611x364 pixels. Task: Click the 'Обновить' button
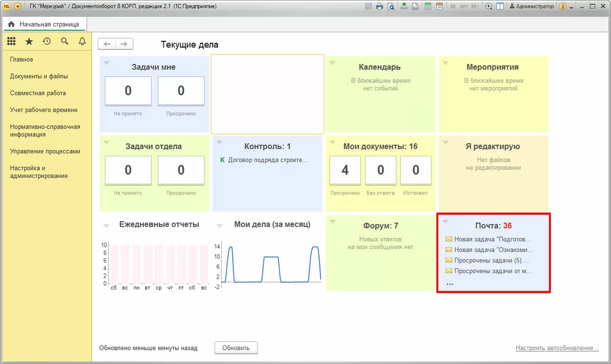pos(236,348)
